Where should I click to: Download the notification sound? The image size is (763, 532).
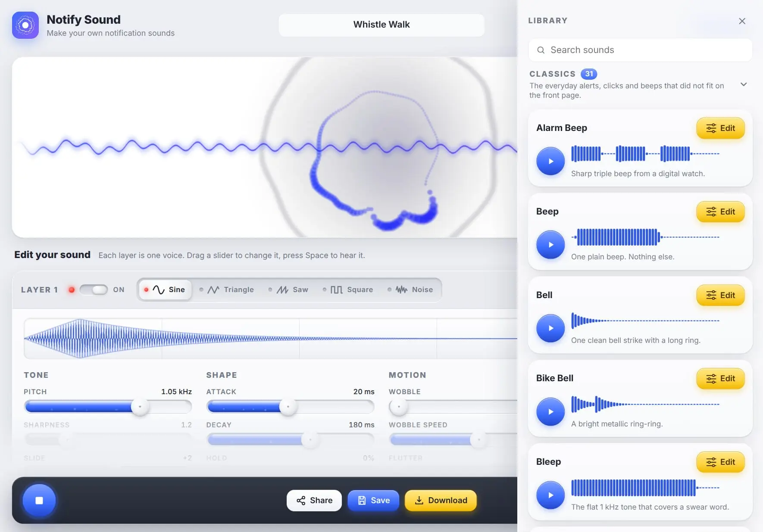[441, 501]
